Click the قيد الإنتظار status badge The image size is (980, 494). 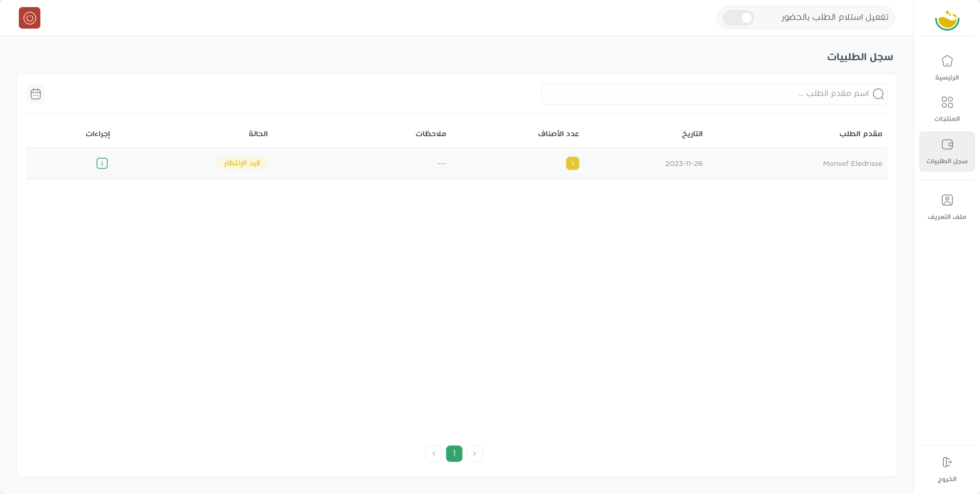pos(242,163)
